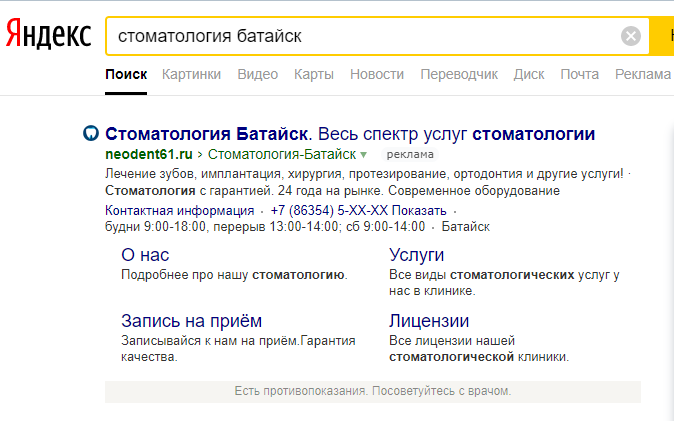The image size is (674, 421).
Task: Open the Видео tab
Action: click(x=257, y=74)
